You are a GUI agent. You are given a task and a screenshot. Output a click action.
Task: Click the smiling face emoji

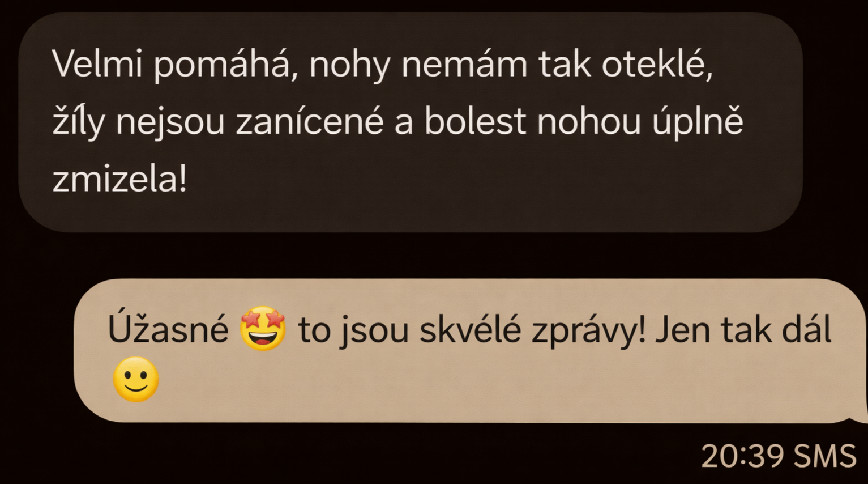coord(136,379)
